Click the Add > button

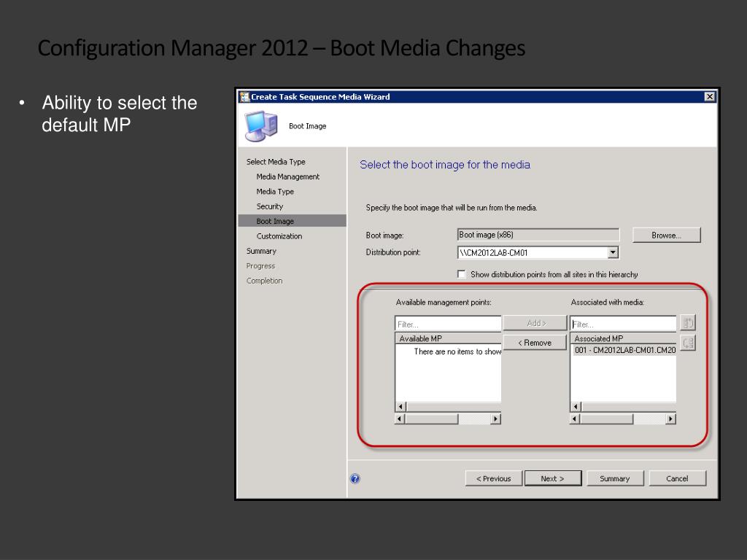pyautogui.click(x=535, y=323)
